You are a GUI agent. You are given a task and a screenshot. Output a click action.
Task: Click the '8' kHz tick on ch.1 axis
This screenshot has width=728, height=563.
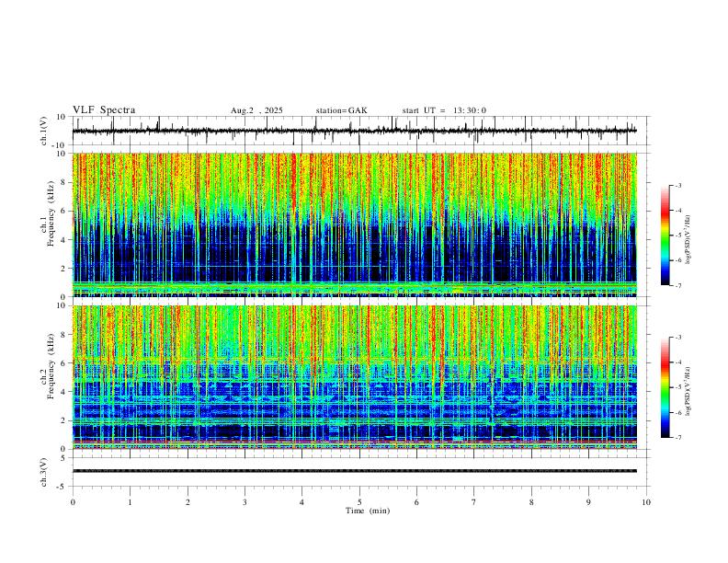tap(63, 182)
